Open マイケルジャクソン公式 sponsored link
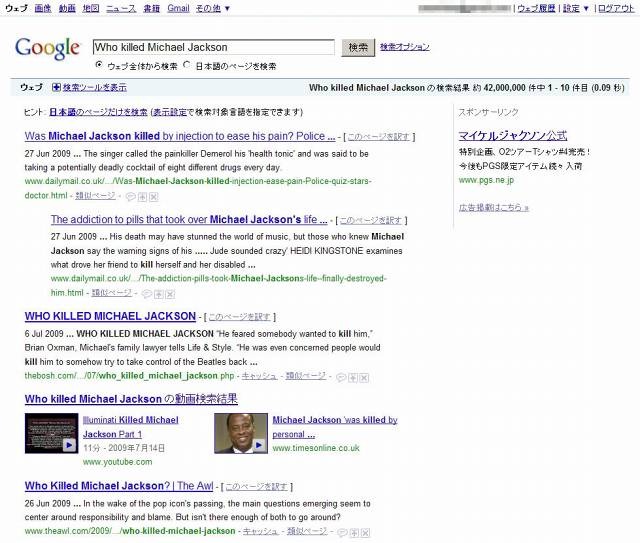640x543 pixels. point(513,136)
